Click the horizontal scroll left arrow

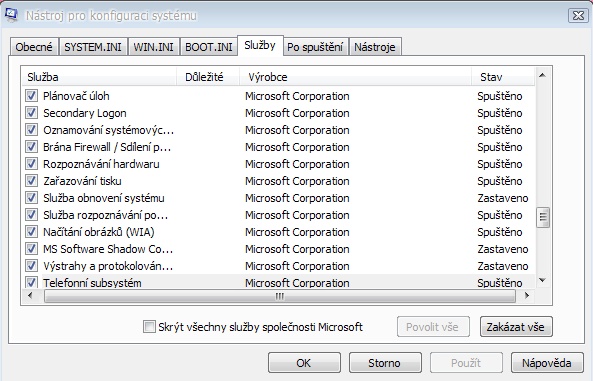(x=31, y=295)
